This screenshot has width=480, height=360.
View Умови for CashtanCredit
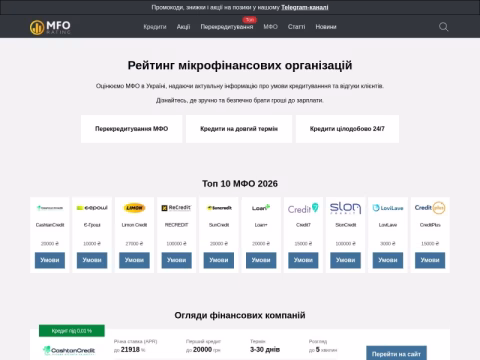click(x=50, y=260)
